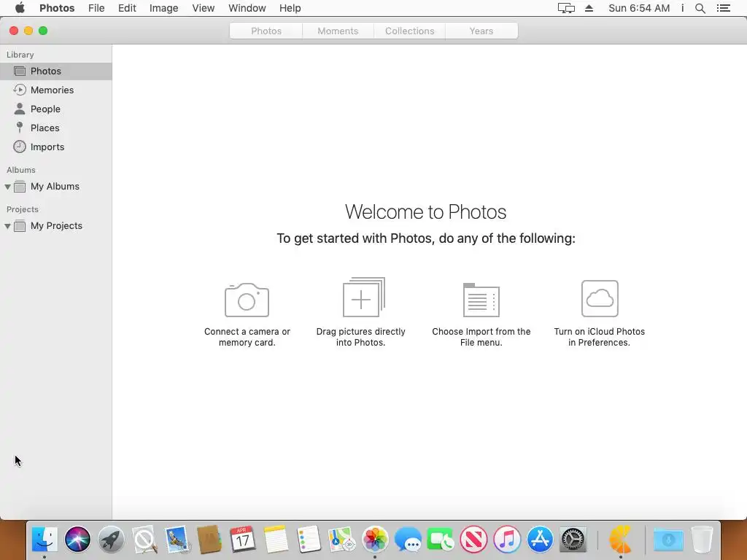Open the App Store from the Dock
This screenshot has width=747, height=560.
[x=540, y=540]
